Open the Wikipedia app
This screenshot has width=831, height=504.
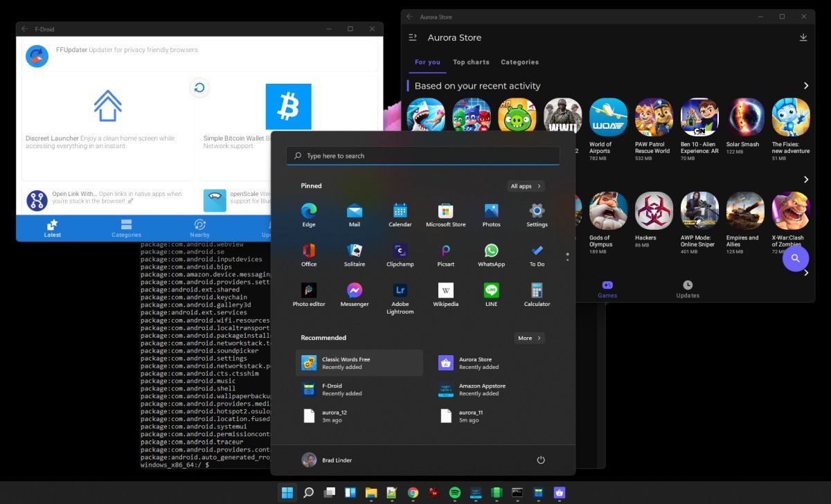point(446,294)
